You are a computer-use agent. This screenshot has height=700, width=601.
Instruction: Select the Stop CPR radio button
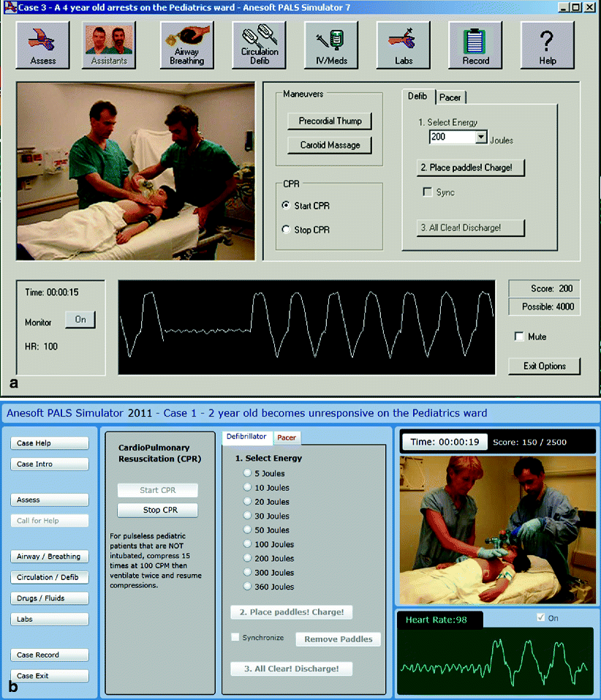tap(286, 230)
